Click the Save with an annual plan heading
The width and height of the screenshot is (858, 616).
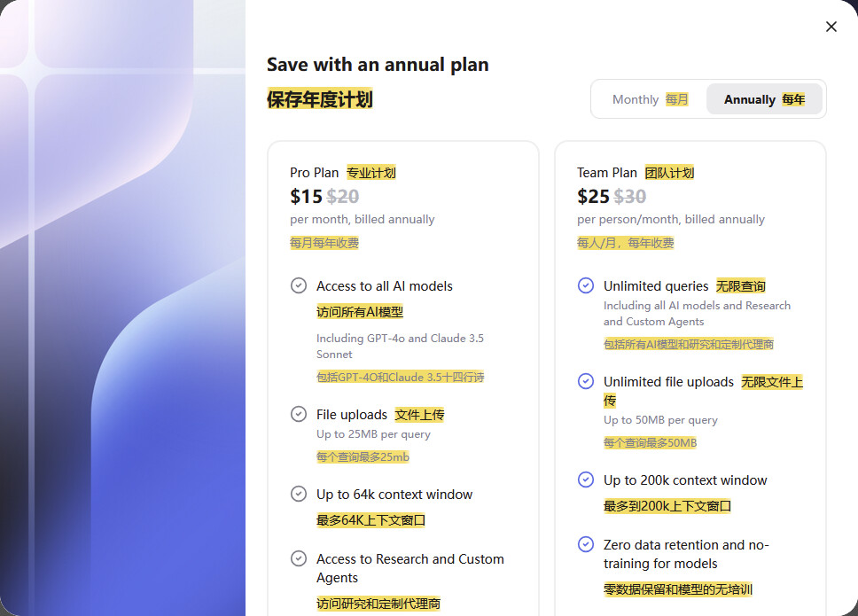(x=378, y=65)
